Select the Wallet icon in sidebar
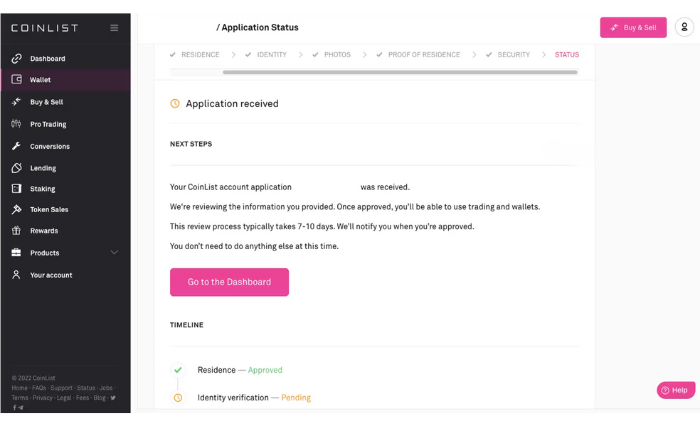Image resolution: width=700 pixels, height=426 pixels. pos(17,79)
